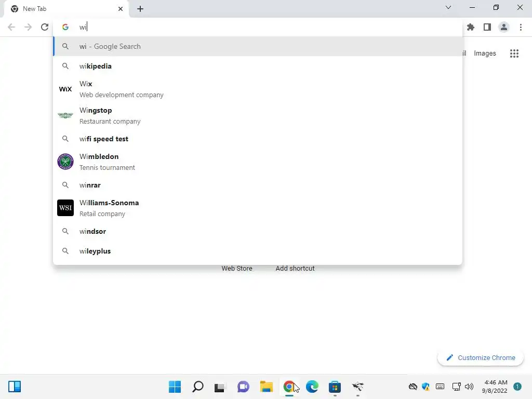This screenshot has width=532, height=399.
Task: Close the New Tab tab
Action: (x=121, y=9)
